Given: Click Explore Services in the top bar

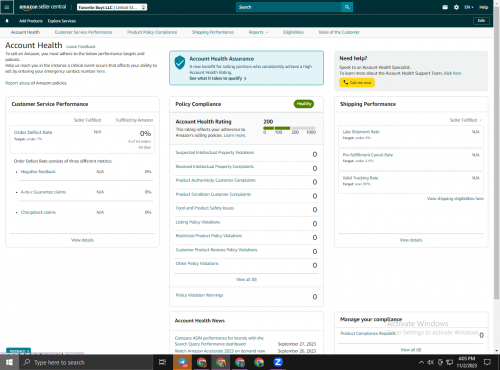Looking at the screenshot, I should point(62,21).
